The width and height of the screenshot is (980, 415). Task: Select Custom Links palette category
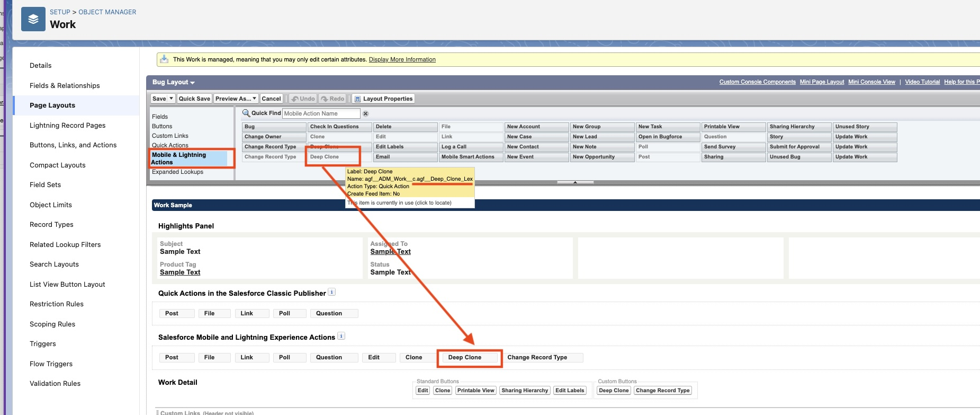click(x=170, y=136)
